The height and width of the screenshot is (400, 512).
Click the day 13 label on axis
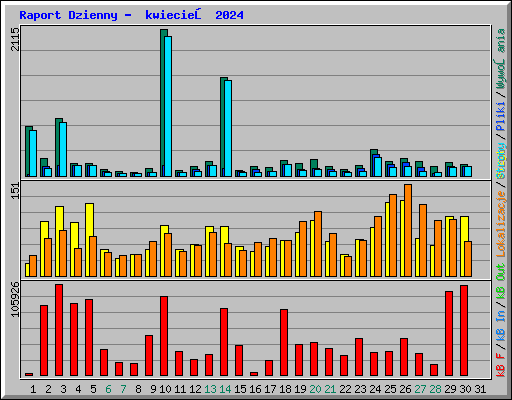(210, 389)
